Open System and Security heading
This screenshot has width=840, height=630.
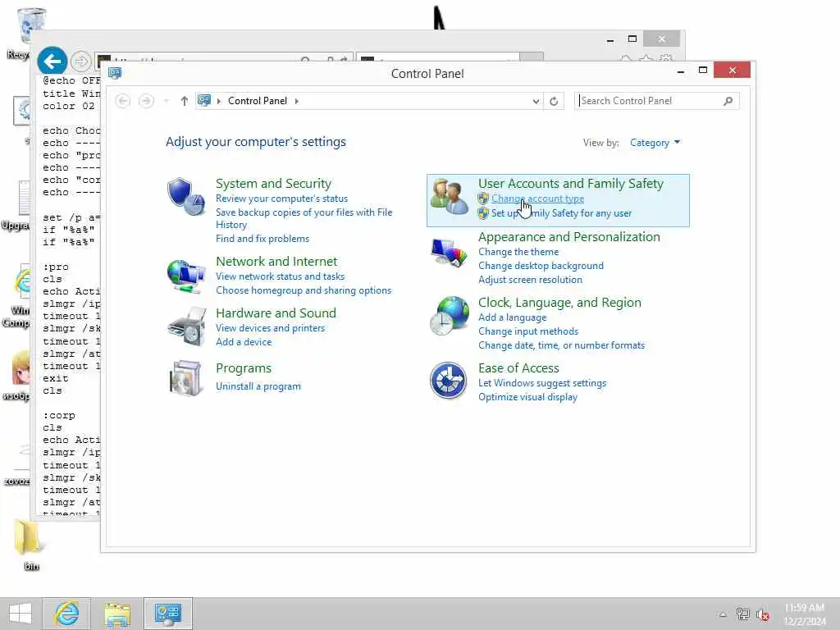tap(273, 183)
